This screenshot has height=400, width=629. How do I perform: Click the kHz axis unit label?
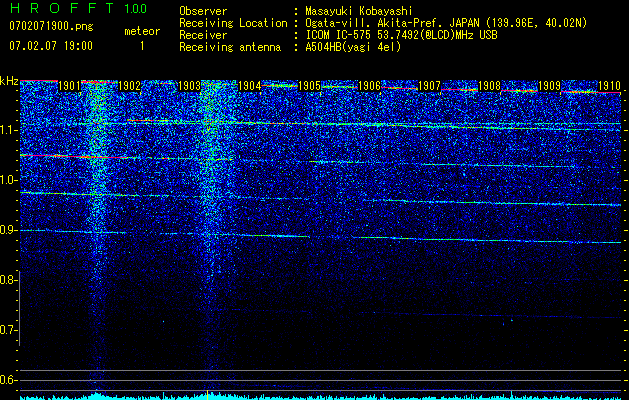pyautogui.click(x=9, y=81)
